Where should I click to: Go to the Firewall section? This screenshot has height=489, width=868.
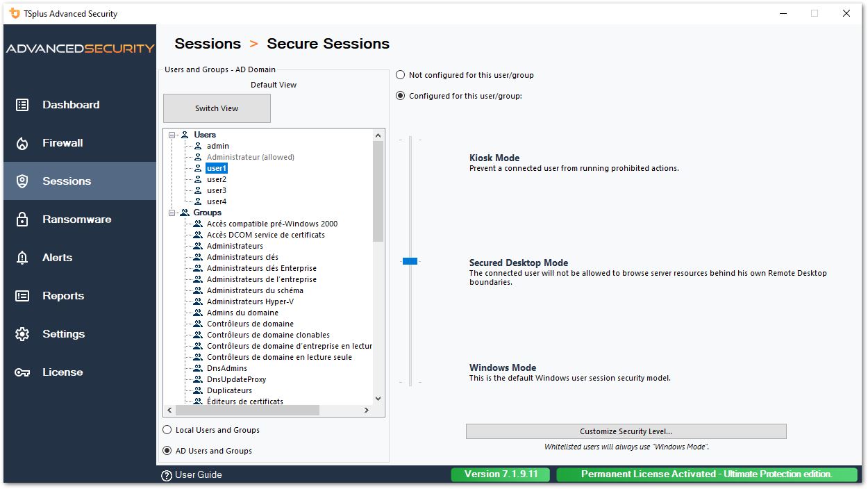(62, 143)
